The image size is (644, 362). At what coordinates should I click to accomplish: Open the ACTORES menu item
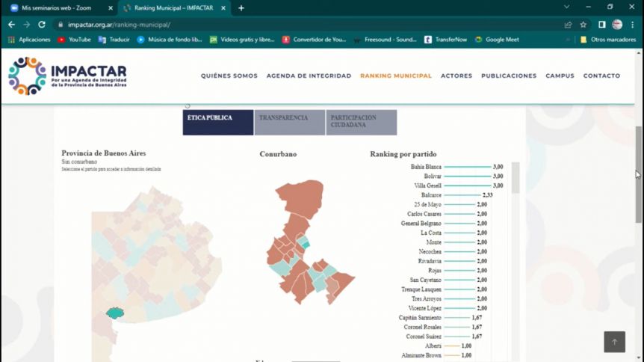[x=456, y=76]
